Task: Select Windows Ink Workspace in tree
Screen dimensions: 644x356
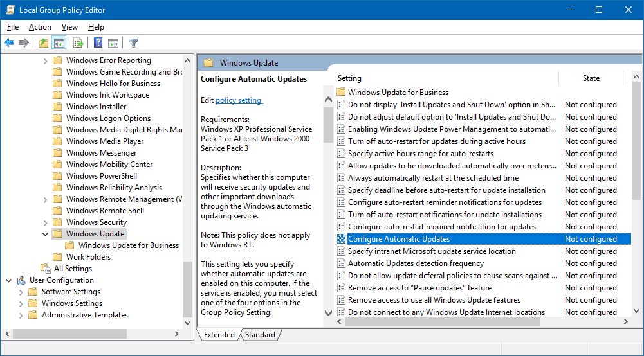Action: [107, 94]
